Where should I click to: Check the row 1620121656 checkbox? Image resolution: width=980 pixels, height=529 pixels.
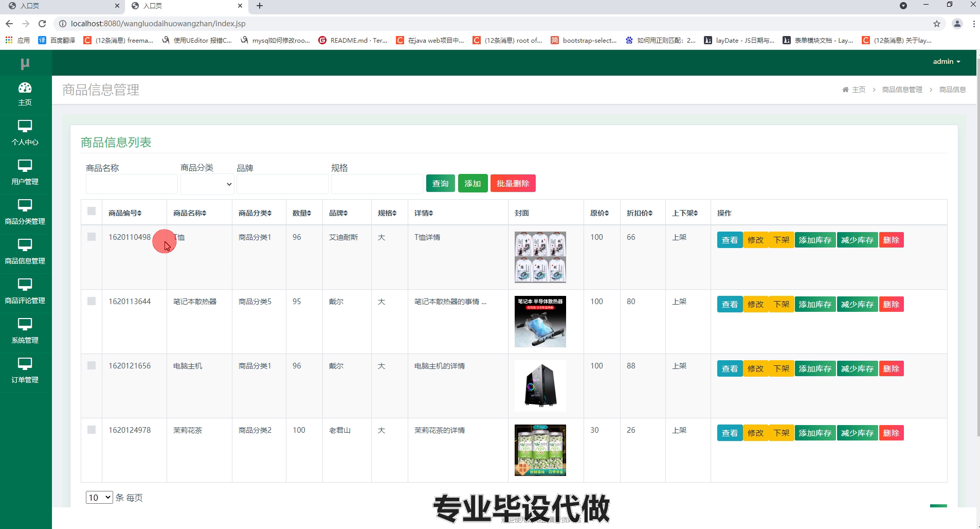click(x=92, y=365)
